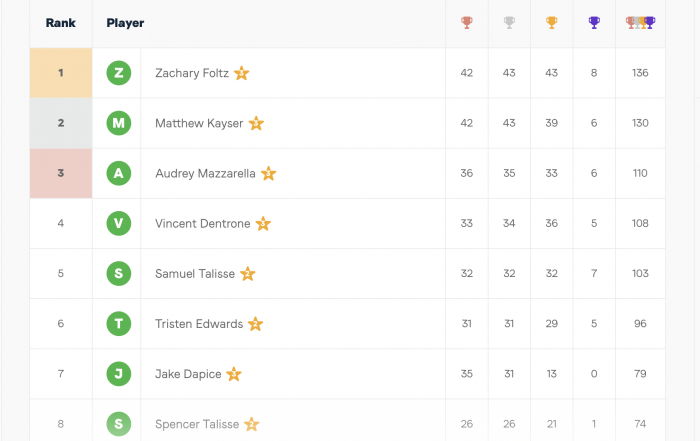700x441 pixels.
Task: Open Spencer Talisse player name
Action: point(197,424)
